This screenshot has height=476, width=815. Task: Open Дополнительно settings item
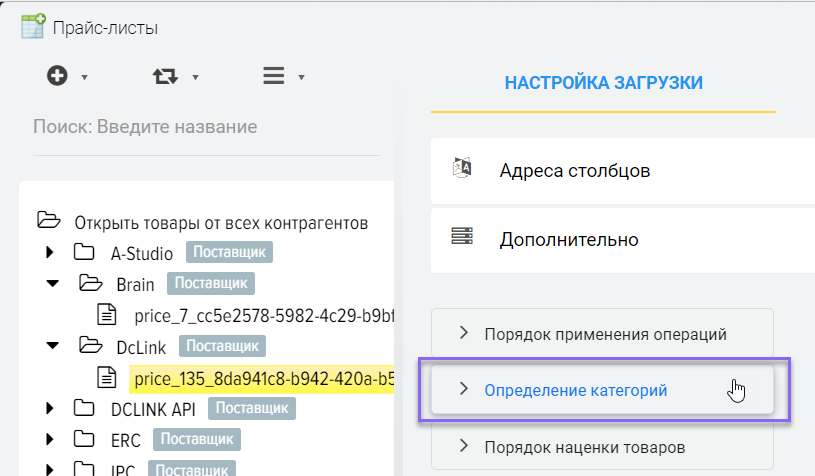(x=568, y=239)
